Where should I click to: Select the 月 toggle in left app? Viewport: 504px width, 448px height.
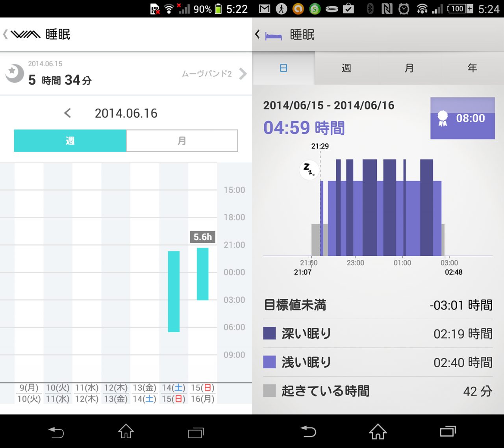(182, 141)
